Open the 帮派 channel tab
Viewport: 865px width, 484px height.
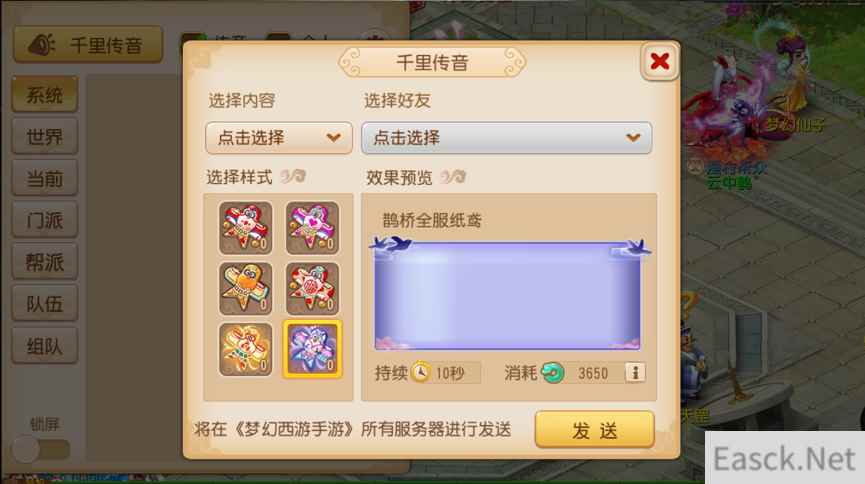click(x=45, y=262)
